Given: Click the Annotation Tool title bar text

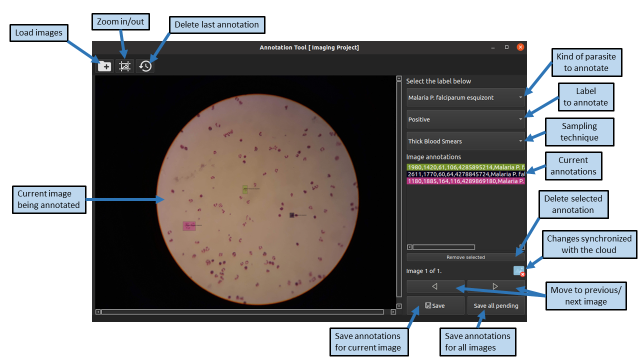Looking at the screenshot, I should tap(309, 47).
